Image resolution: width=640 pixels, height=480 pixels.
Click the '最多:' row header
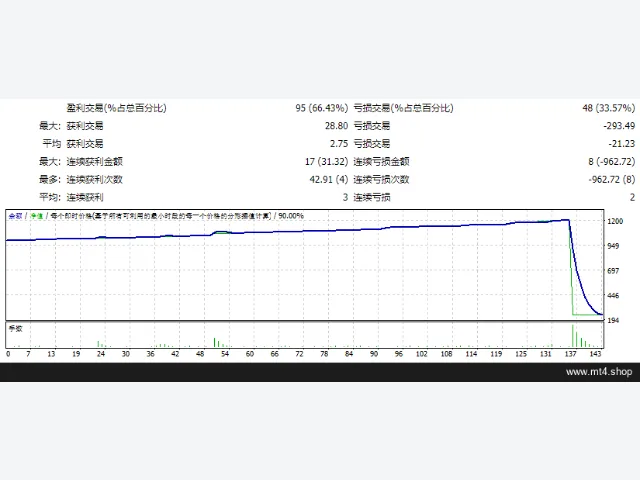coord(50,180)
